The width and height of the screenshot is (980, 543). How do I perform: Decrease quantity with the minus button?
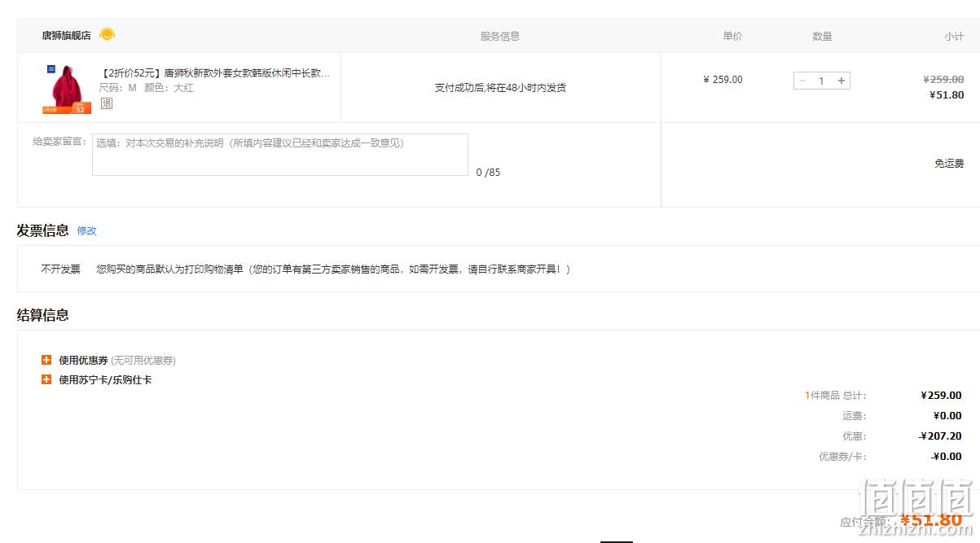tap(802, 81)
